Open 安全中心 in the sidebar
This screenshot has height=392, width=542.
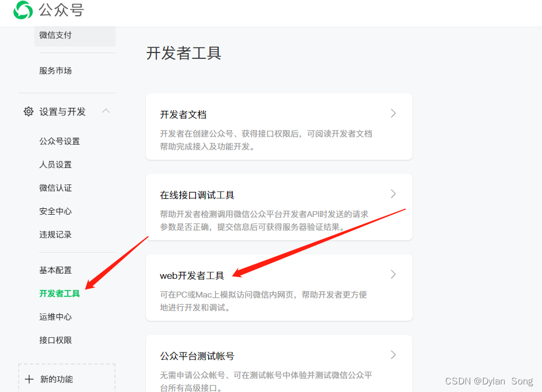click(55, 211)
